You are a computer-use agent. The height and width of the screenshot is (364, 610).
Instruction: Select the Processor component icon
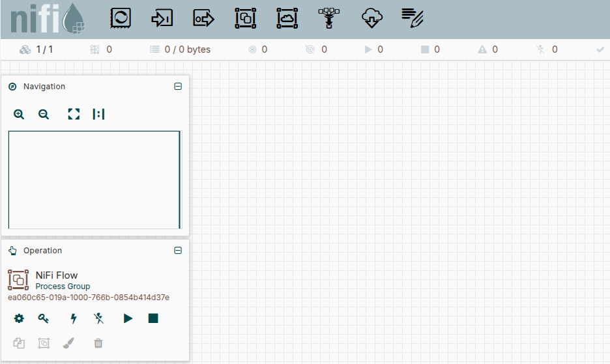[x=121, y=18]
